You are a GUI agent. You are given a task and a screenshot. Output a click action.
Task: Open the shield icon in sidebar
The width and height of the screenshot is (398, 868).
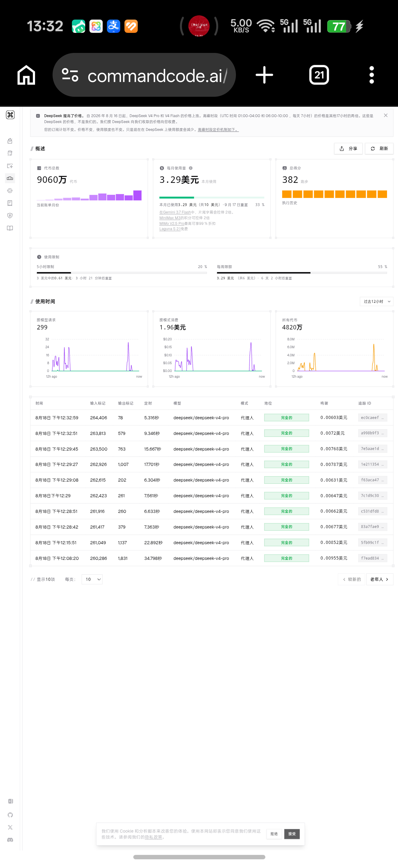(x=10, y=216)
